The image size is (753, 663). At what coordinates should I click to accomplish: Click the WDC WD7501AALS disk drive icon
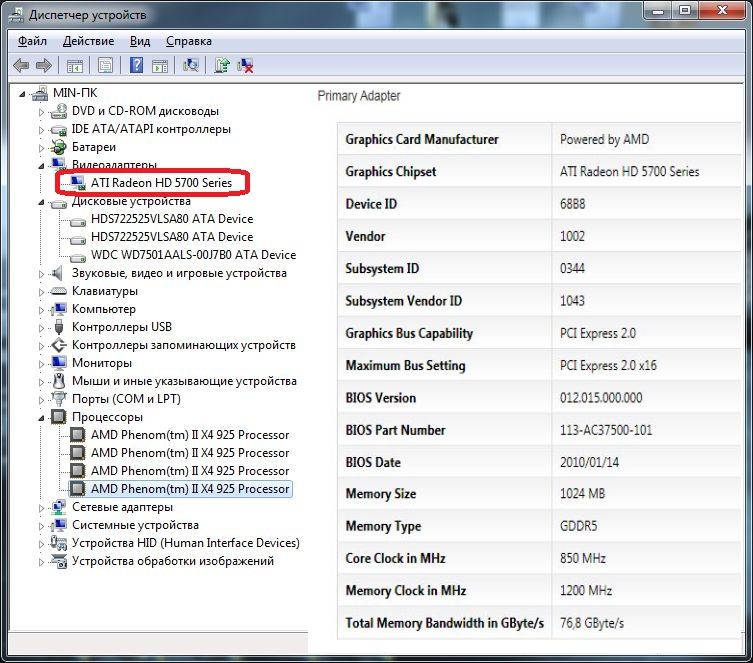tap(78, 256)
